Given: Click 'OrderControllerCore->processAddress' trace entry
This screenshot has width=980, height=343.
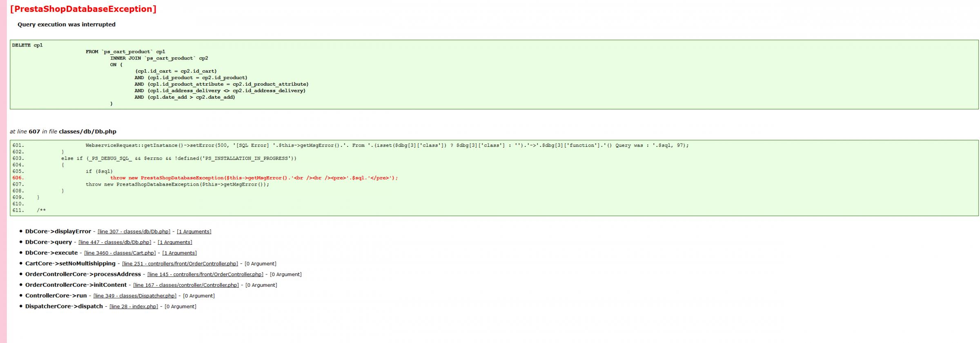Looking at the screenshot, I should (83, 274).
